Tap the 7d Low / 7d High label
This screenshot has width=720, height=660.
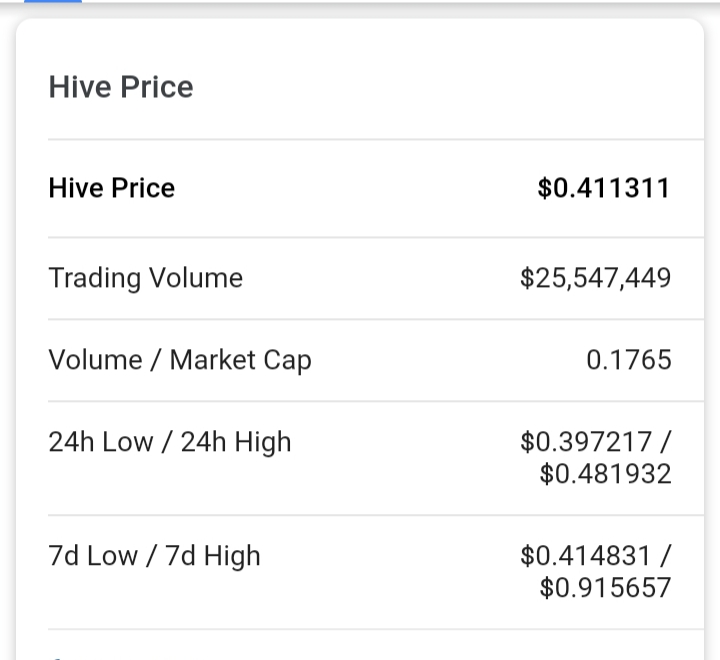pyautogui.click(x=154, y=556)
